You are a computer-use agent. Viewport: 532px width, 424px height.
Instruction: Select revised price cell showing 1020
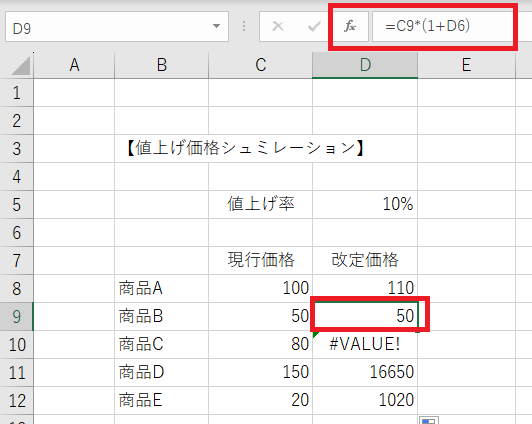coord(365,401)
